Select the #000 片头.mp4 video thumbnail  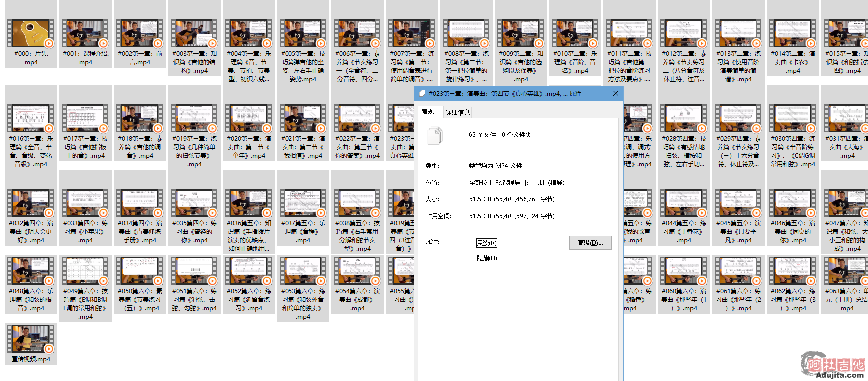[31, 33]
